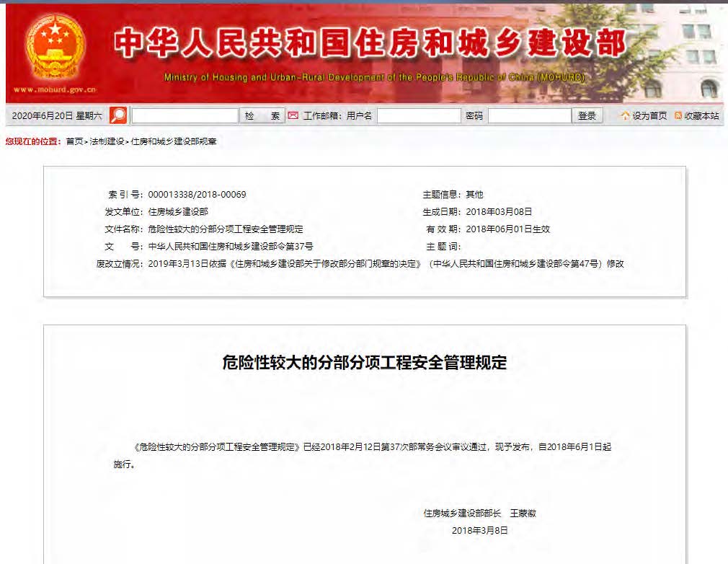Image resolution: width=728 pixels, height=564 pixels.
Task: Click the minister signature 王蒙徽
Action: (x=523, y=514)
